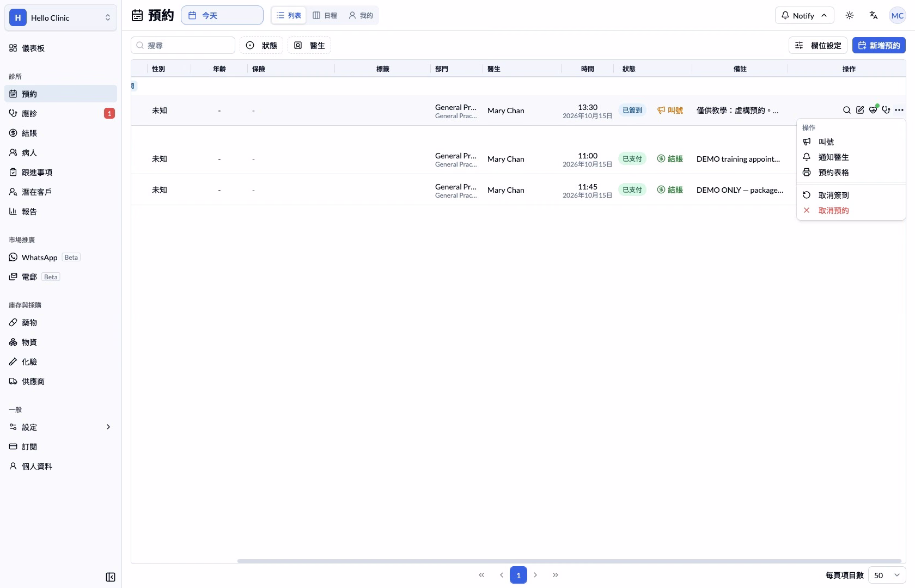Open the MC user avatar menu
This screenshot has height=588, width=915.
(898, 16)
